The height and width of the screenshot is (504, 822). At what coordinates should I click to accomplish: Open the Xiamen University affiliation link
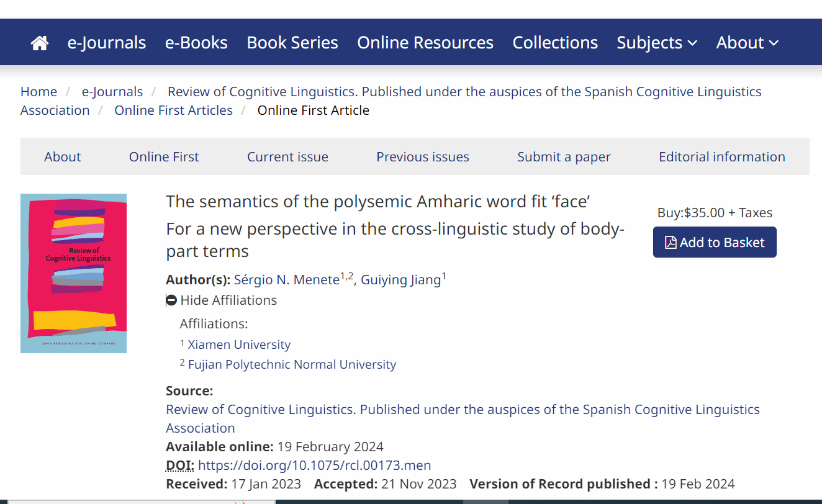point(239,344)
